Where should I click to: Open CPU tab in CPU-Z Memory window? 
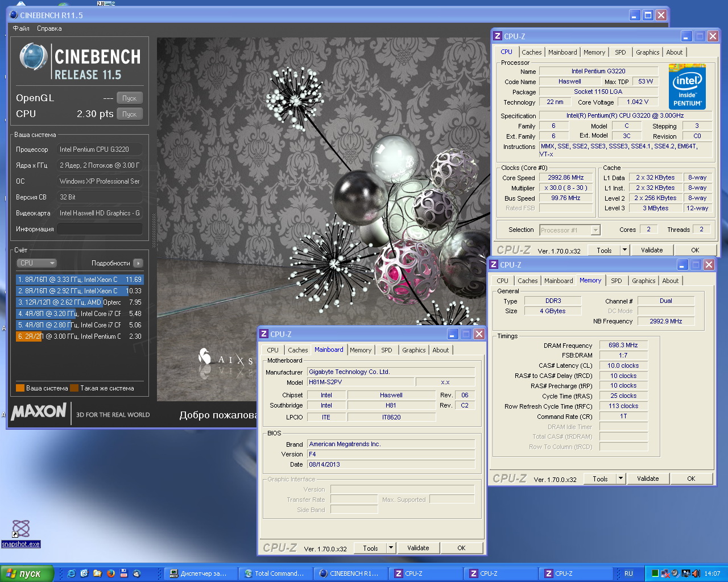(x=502, y=281)
